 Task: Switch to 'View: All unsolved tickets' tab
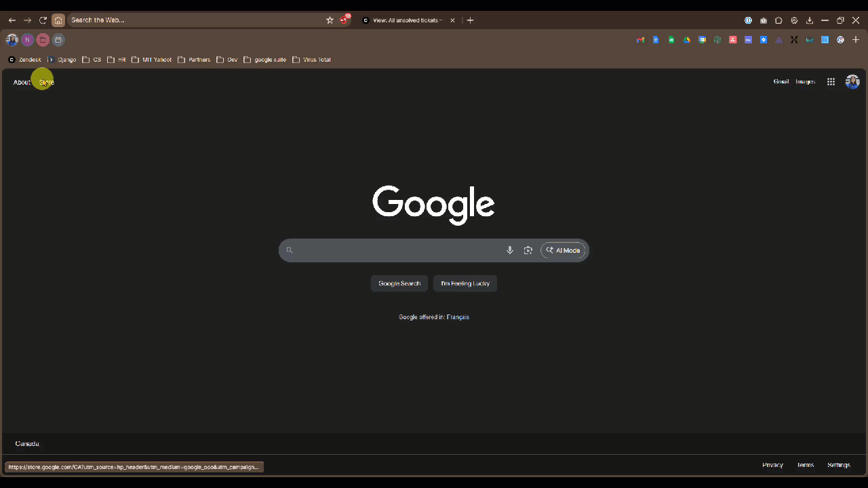(408, 20)
